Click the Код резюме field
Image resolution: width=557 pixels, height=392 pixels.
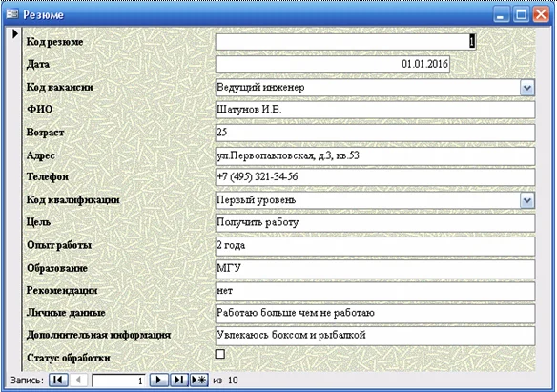tap(345, 42)
